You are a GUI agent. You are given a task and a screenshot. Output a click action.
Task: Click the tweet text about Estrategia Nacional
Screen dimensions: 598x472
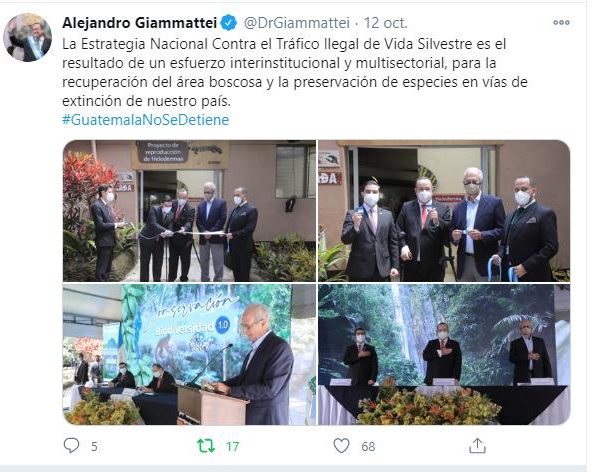[x=295, y=72]
